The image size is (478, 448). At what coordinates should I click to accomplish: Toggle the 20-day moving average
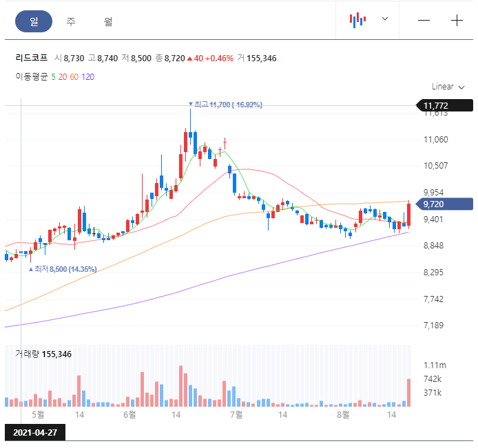tap(63, 77)
